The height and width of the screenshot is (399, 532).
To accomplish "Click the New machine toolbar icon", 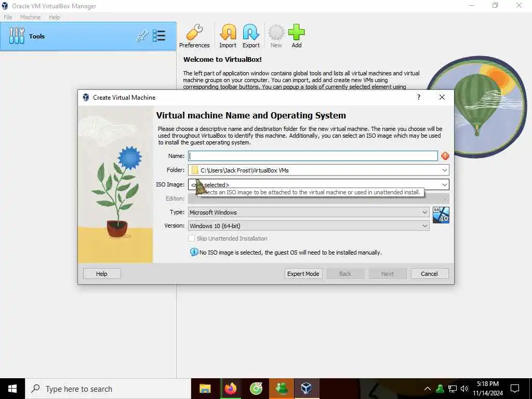I will point(276,36).
